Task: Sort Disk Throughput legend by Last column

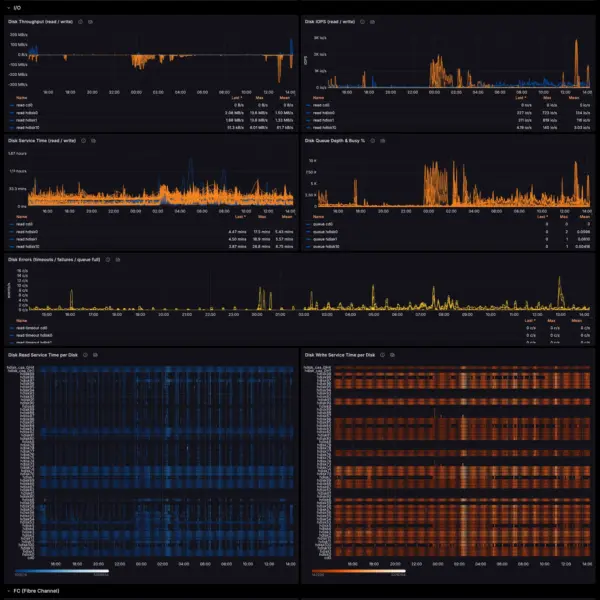Action: tap(237, 98)
